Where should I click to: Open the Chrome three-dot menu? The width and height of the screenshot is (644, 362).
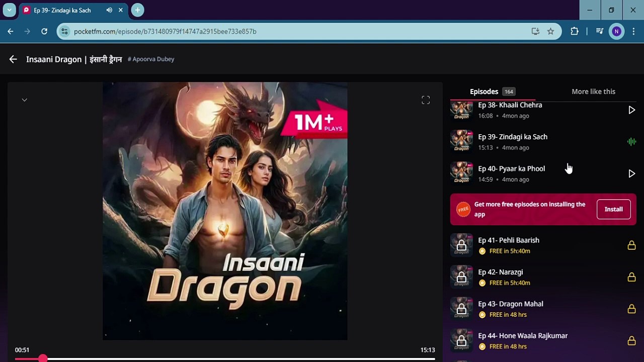[x=632, y=31]
